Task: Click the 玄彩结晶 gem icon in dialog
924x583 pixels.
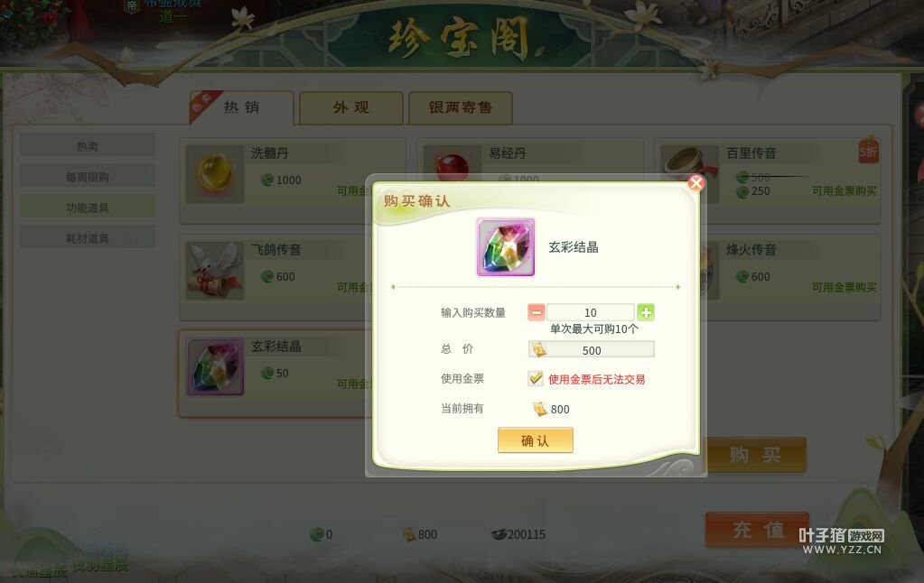Action: click(506, 247)
